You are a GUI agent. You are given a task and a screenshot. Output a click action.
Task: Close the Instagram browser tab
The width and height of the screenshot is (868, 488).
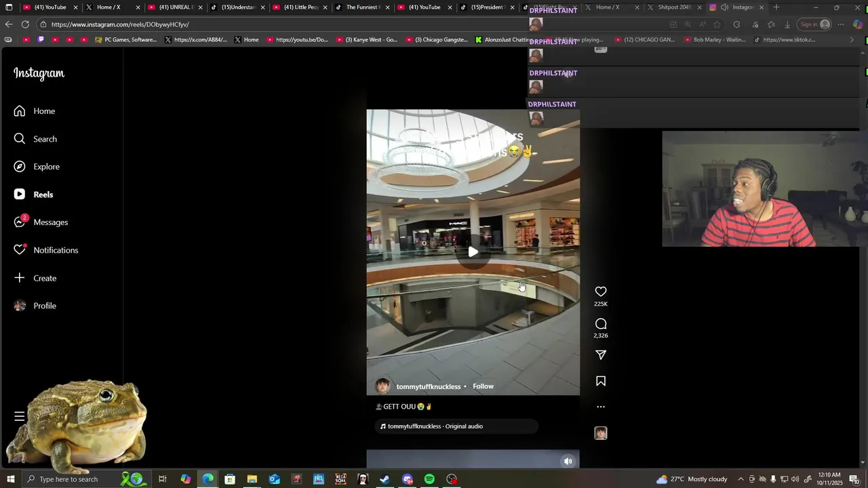coord(762,7)
